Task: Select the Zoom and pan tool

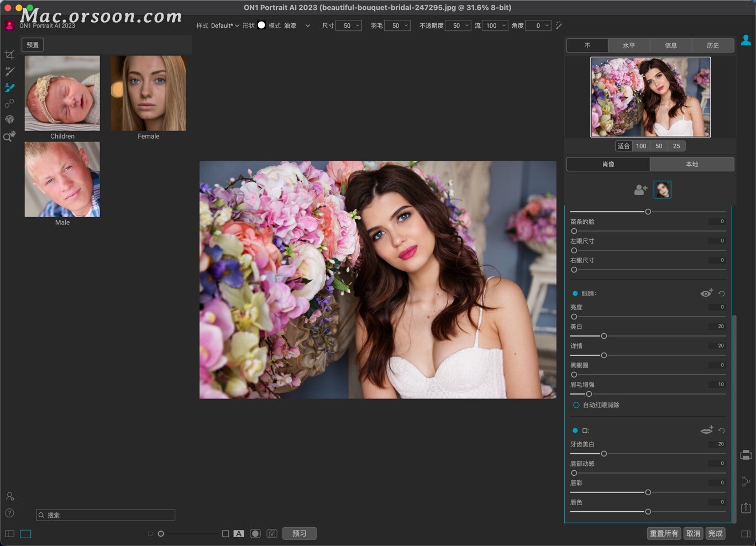Action: click(x=9, y=136)
